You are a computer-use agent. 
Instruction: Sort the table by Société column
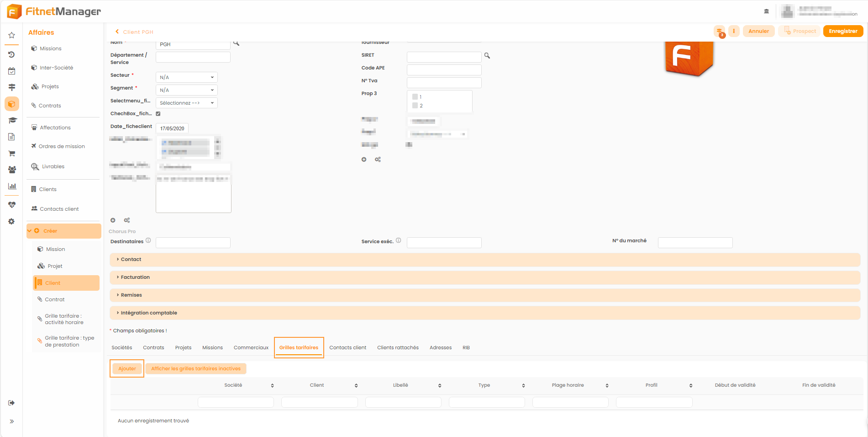coord(272,385)
